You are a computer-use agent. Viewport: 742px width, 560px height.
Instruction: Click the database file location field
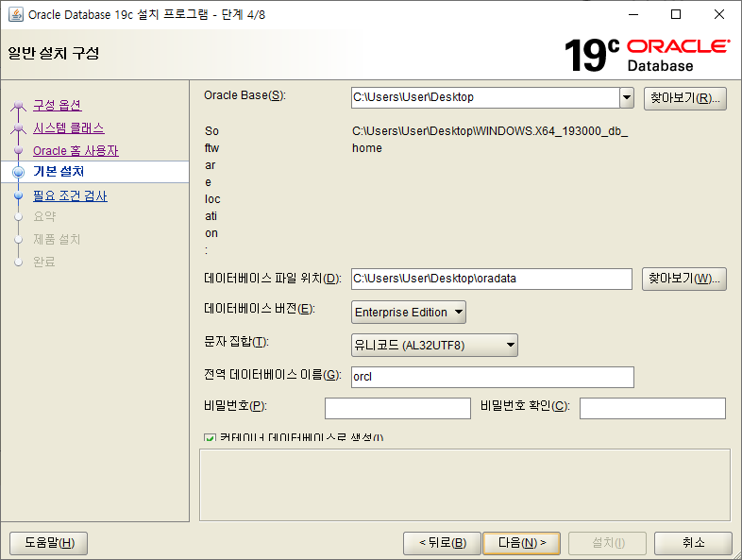pyautogui.click(x=492, y=279)
